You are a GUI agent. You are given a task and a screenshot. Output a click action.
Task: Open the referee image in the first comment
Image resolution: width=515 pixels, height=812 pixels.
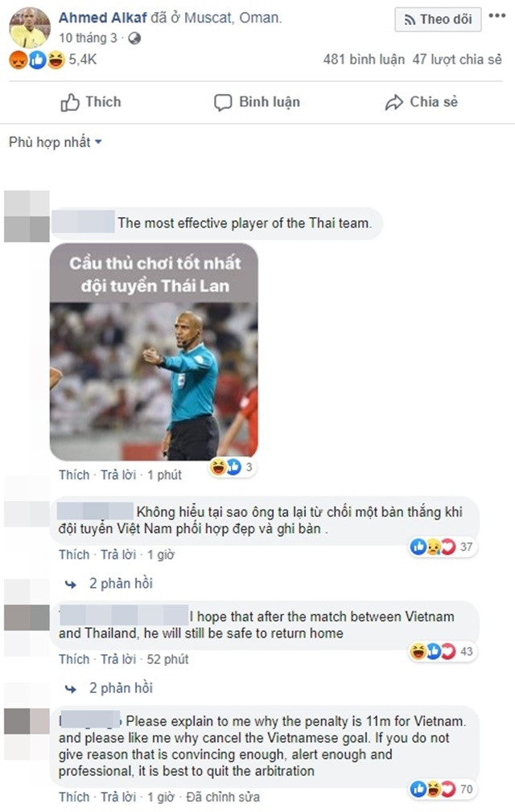tap(154, 352)
